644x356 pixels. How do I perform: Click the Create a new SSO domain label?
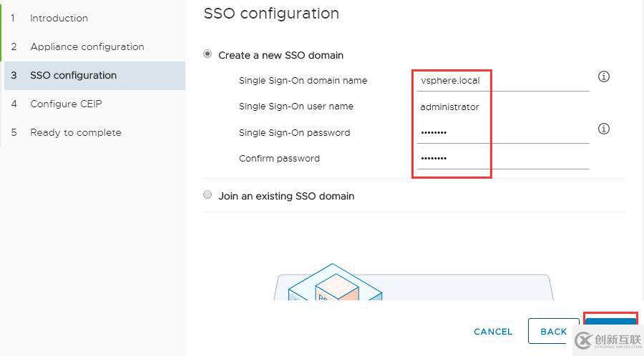pos(281,55)
